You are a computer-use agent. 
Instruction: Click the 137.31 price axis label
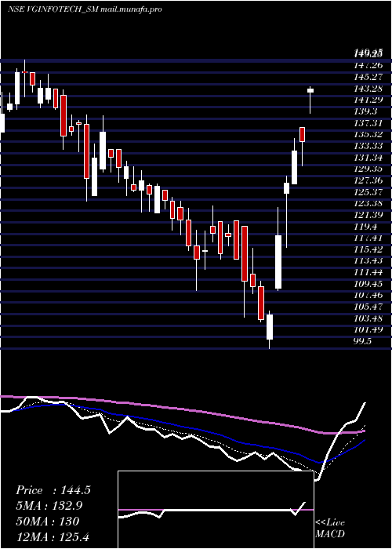point(368,123)
